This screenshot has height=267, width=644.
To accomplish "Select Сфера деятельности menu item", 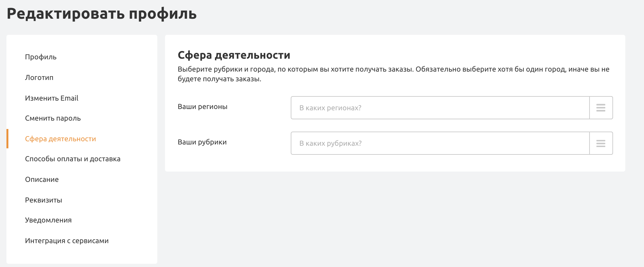I will (x=61, y=139).
